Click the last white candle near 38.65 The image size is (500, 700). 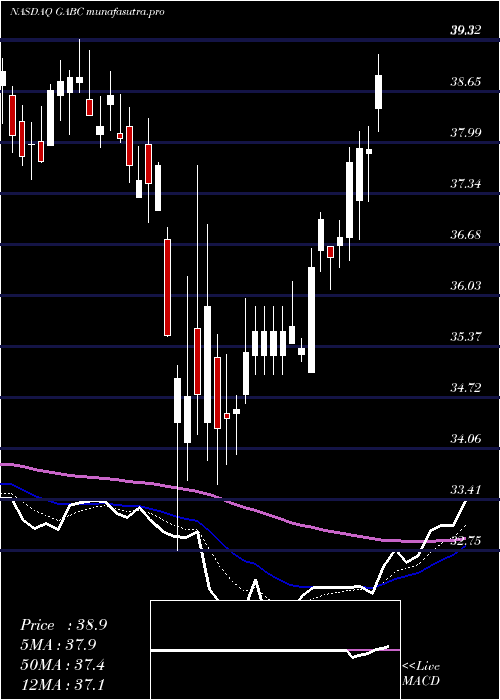tap(379, 92)
